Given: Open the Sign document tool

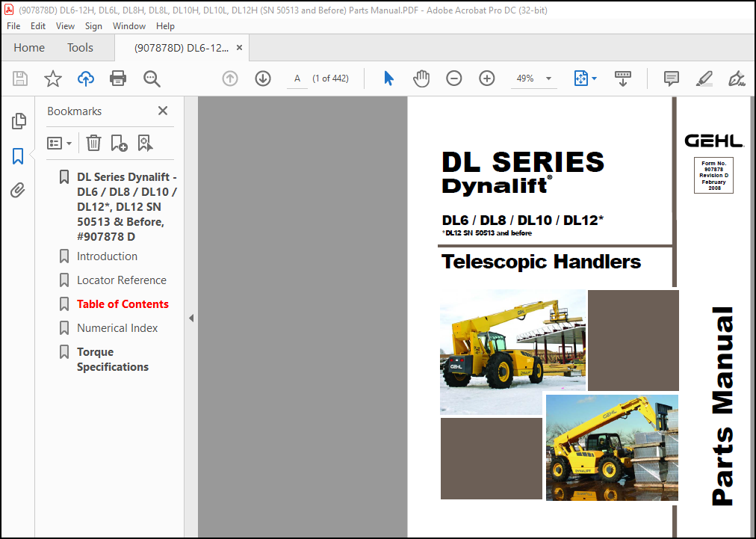Looking at the screenshot, I should coord(737,78).
